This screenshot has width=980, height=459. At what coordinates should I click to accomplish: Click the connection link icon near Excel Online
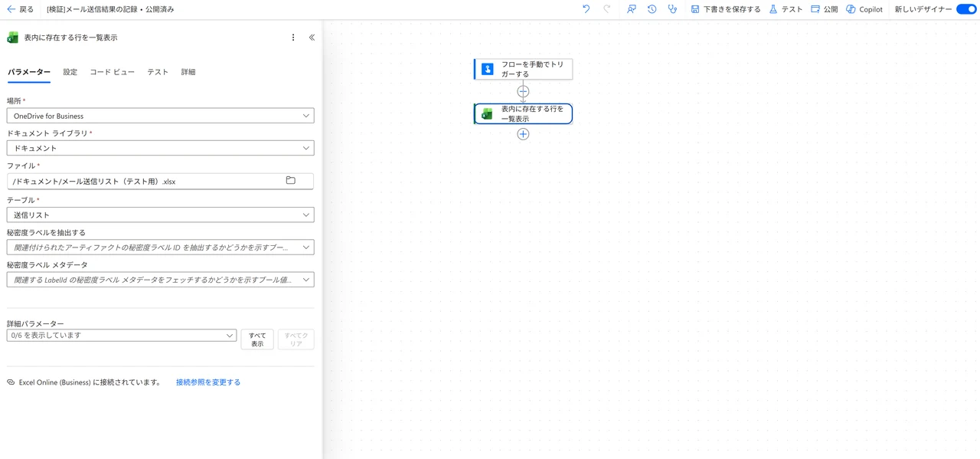point(11,382)
